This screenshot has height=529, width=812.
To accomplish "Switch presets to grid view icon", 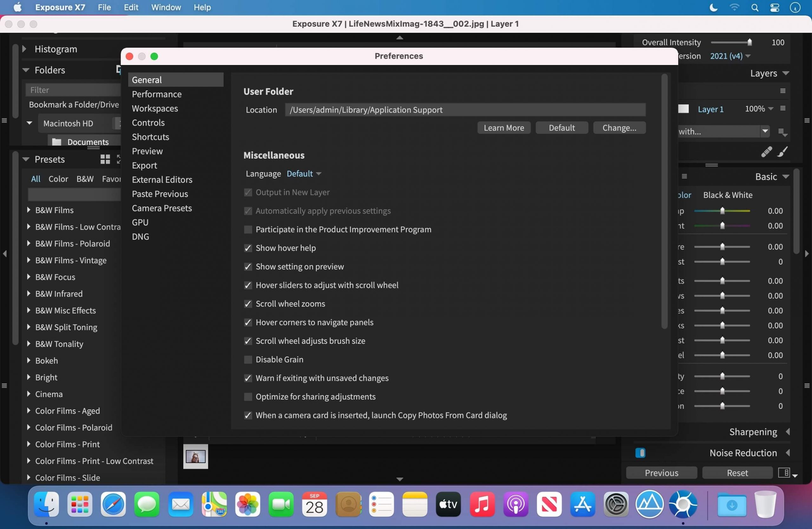I will 105,159.
